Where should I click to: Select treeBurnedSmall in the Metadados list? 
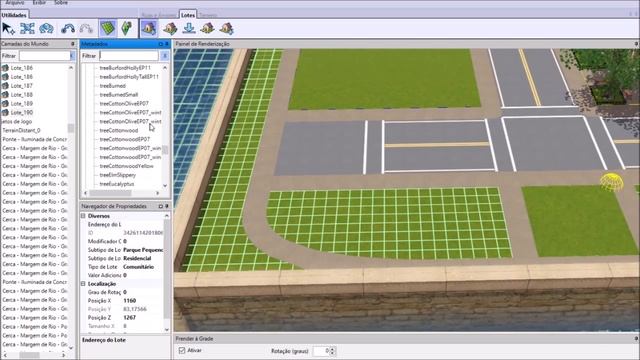click(x=119, y=95)
